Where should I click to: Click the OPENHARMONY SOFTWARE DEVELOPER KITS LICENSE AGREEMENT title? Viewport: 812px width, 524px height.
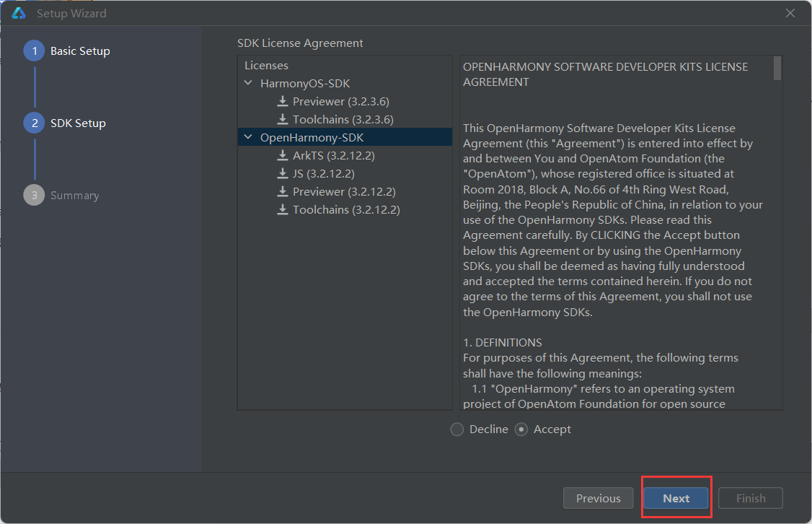(x=605, y=74)
